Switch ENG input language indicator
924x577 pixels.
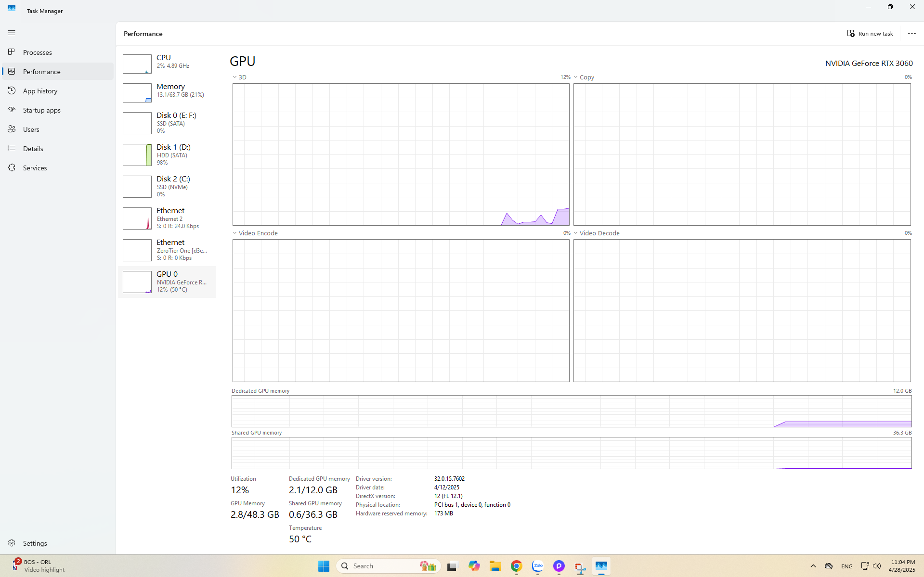click(846, 566)
